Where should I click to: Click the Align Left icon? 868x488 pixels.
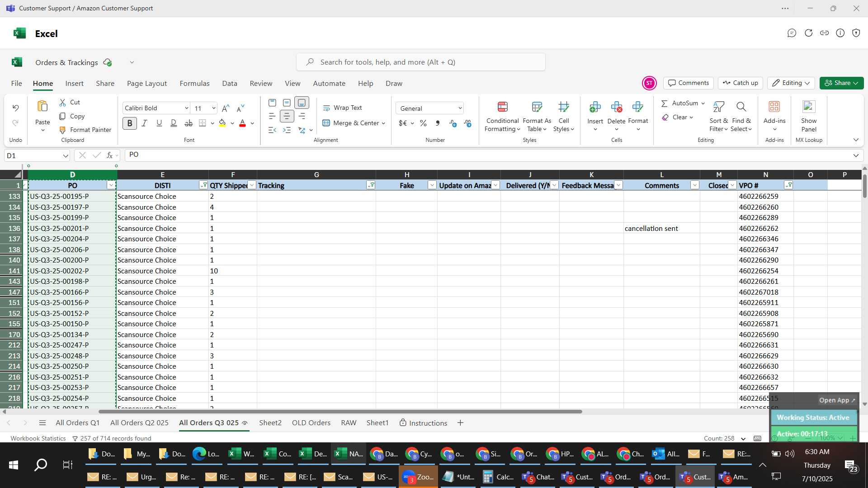click(x=272, y=117)
